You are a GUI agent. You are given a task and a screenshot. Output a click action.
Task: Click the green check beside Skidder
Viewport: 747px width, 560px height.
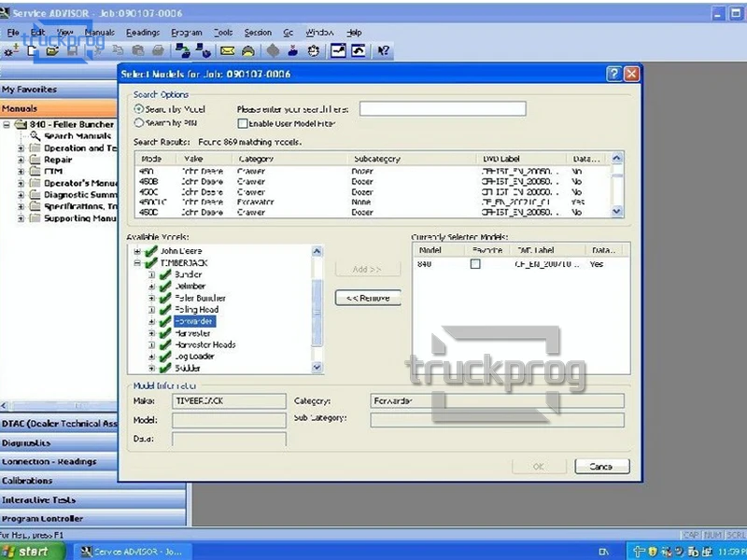point(165,368)
